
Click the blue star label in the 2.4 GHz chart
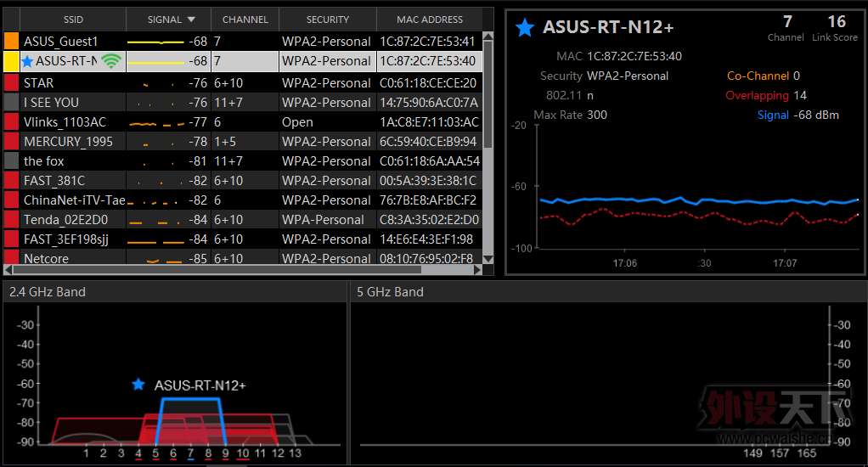138,384
